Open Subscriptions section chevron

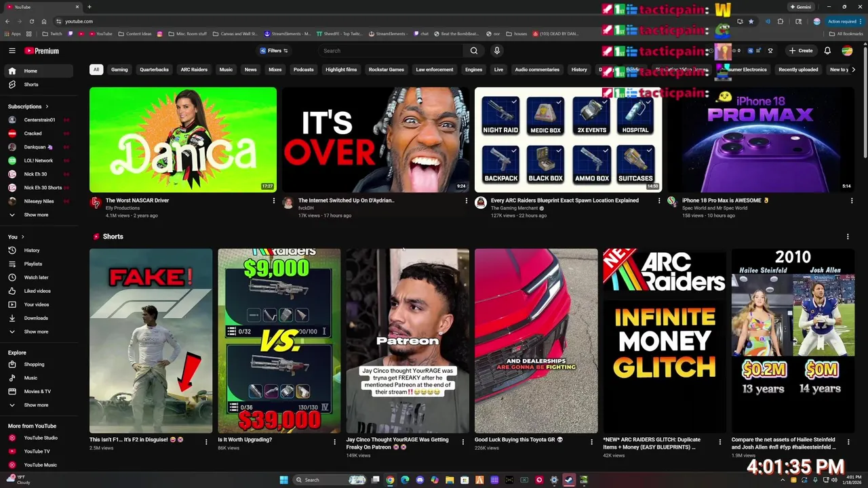tap(47, 106)
